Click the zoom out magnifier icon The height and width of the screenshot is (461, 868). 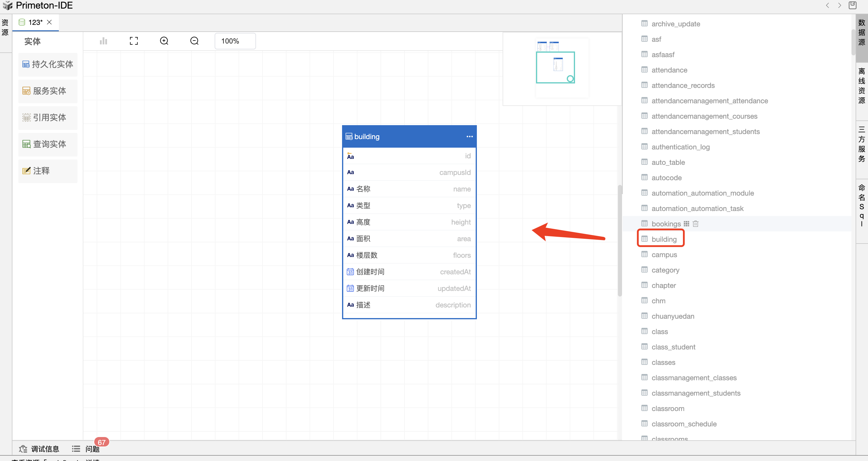click(x=195, y=41)
